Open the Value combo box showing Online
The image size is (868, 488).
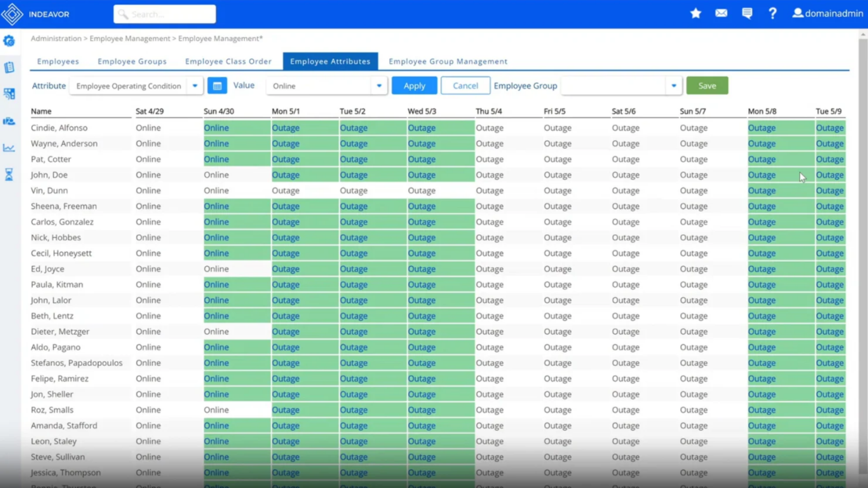pos(327,86)
